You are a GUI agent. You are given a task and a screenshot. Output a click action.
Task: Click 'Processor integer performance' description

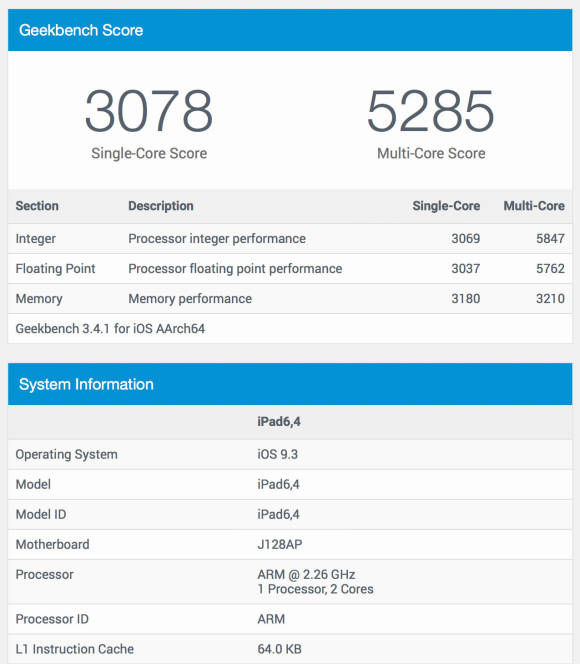(217, 238)
